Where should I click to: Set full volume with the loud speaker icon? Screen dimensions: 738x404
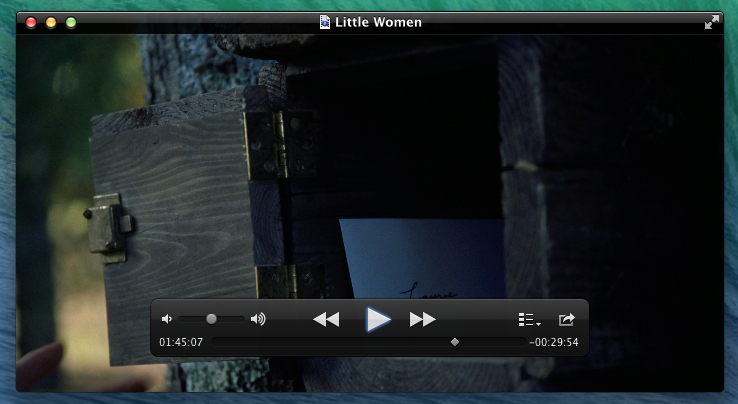click(258, 319)
